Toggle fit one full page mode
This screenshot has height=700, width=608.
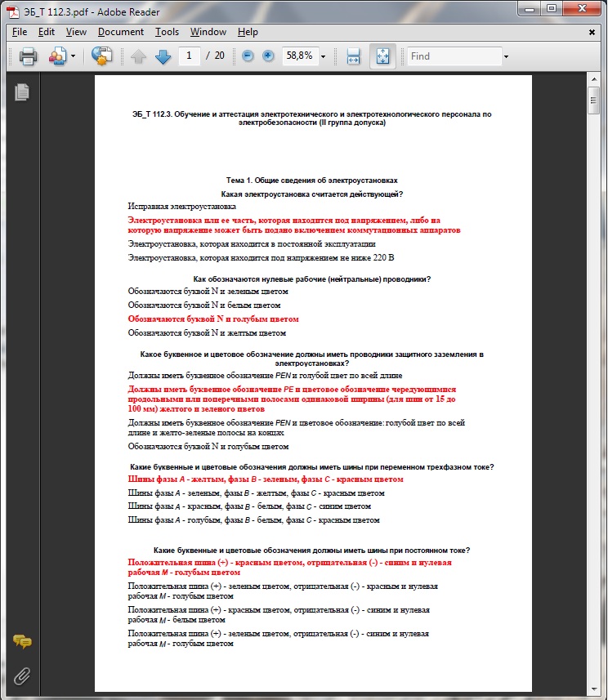(382, 56)
